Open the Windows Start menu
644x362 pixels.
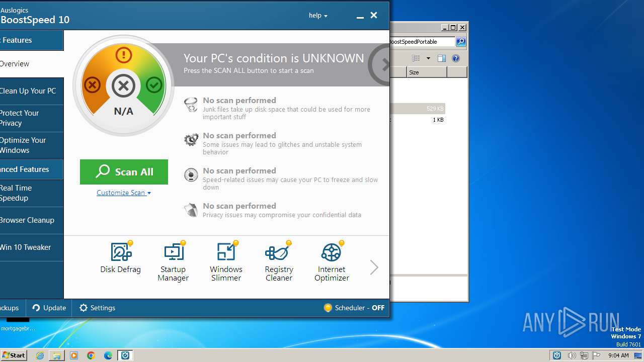click(x=14, y=355)
